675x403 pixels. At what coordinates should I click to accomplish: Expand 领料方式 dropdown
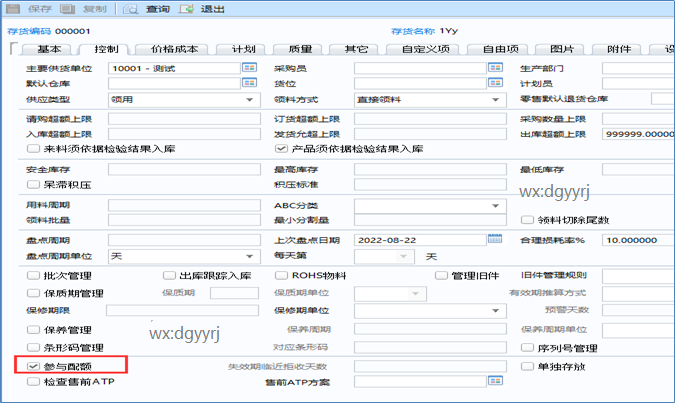tap(495, 99)
